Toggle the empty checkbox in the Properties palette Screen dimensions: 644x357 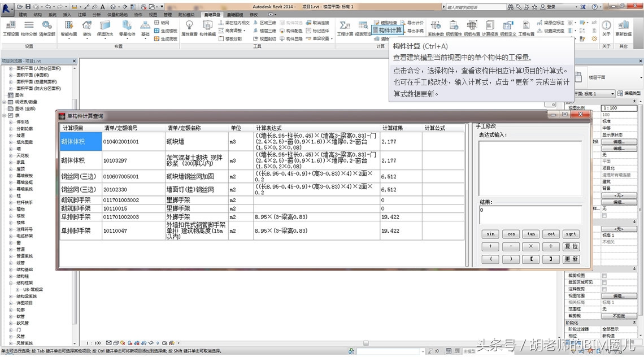(604, 276)
